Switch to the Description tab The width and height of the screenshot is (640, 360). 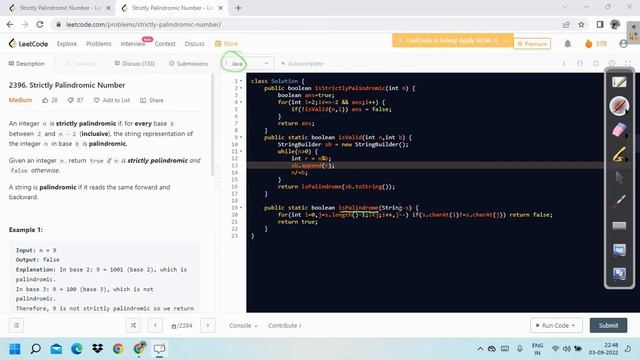click(x=27, y=64)
